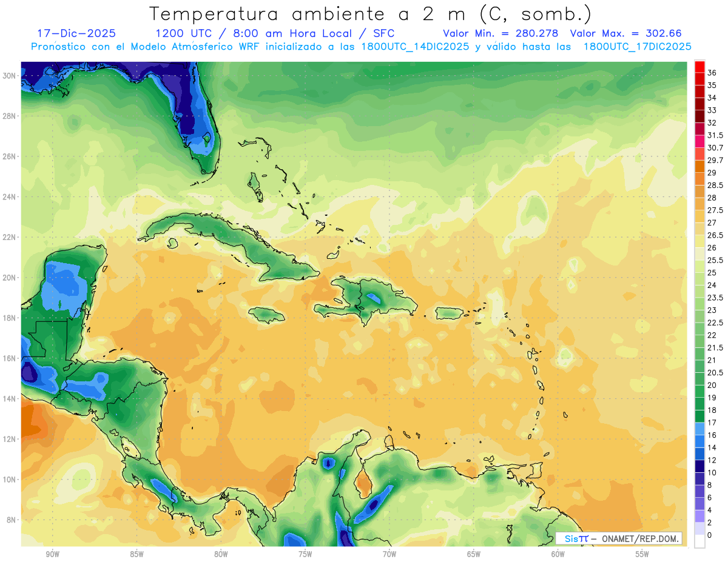Screen dimensions: 728x562
Task: Click the legend value '29.7'
Action: (x=715, y=160)
